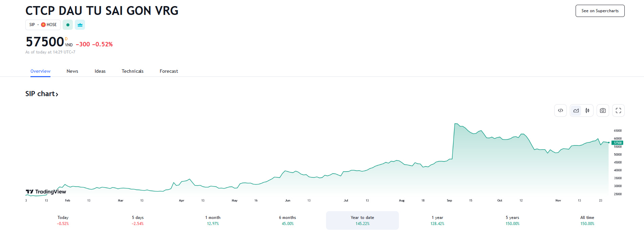Click the Aug label on time axis

click(x=402, y=201)
